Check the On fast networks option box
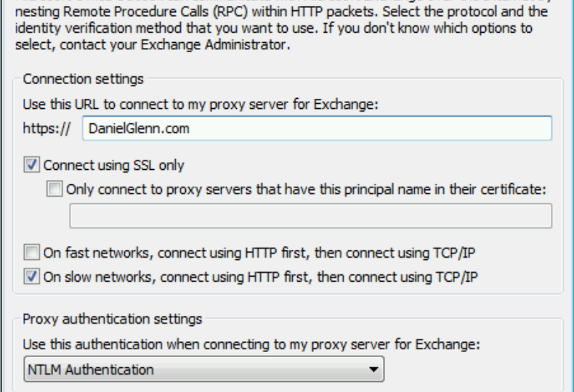Viewport: 574px width, 392px height. (x=32, y=253)
